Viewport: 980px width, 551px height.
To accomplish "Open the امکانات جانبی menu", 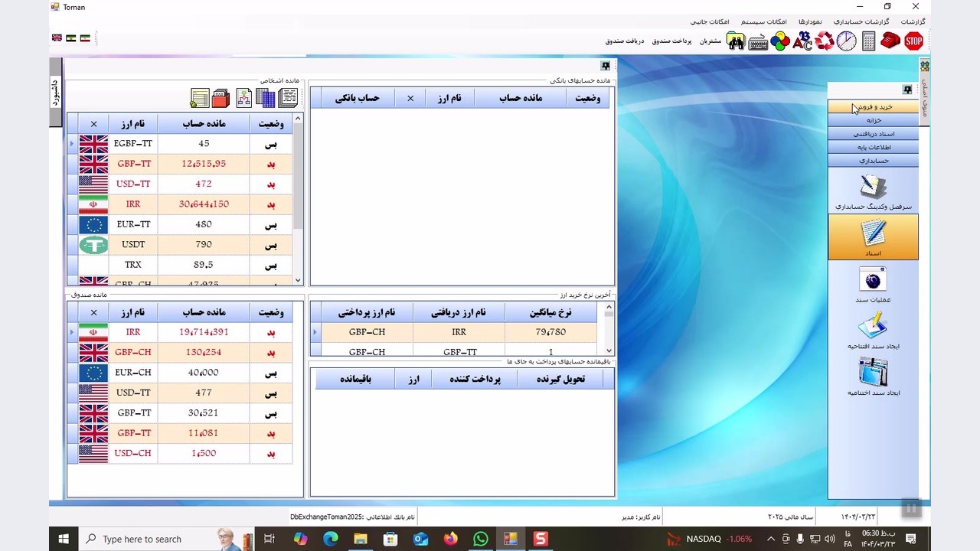I will pos(710,21).
